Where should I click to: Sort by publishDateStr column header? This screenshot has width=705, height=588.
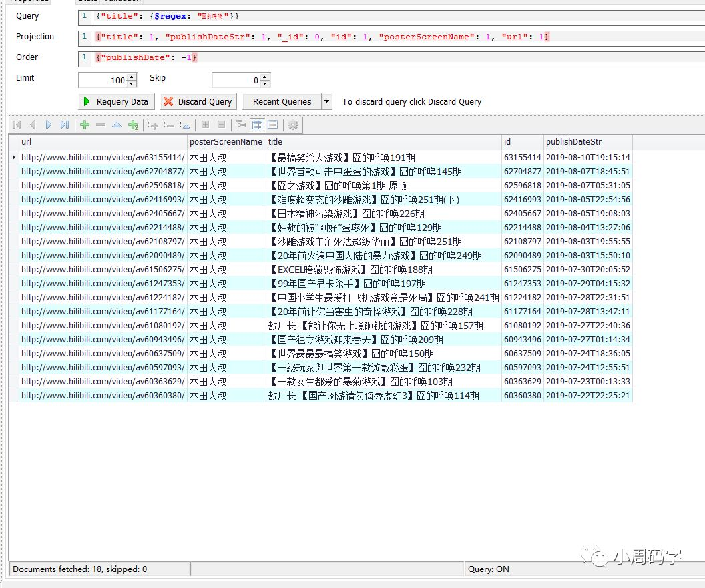(x=588, y=142)
